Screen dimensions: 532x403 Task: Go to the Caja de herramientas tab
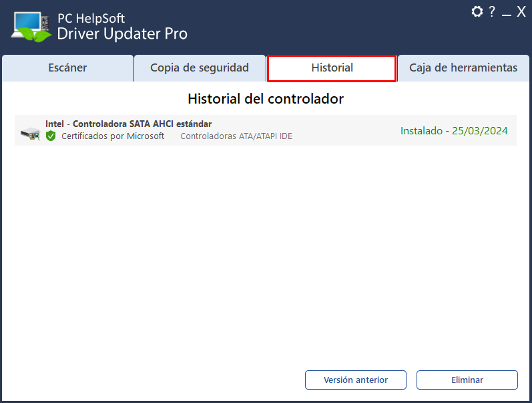coord(463,68)
